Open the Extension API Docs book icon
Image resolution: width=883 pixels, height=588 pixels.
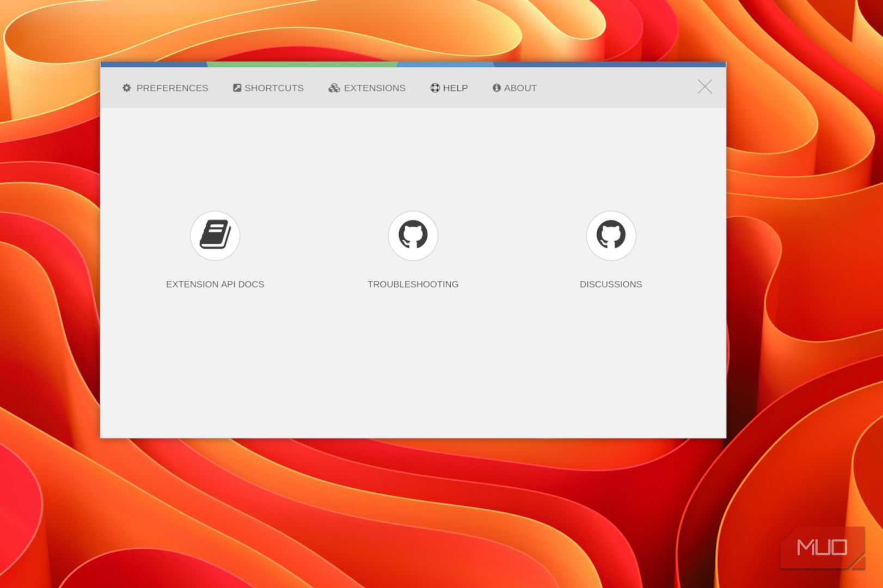(215, 236)
